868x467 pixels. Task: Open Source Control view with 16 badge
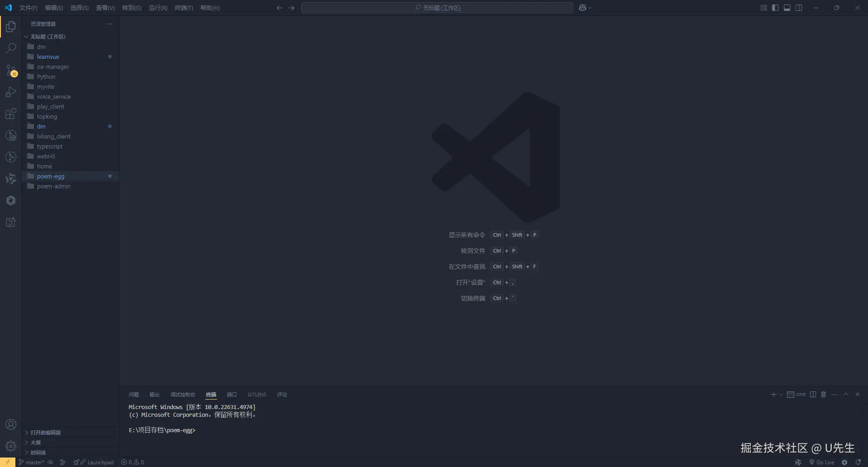tap(11, 71)
